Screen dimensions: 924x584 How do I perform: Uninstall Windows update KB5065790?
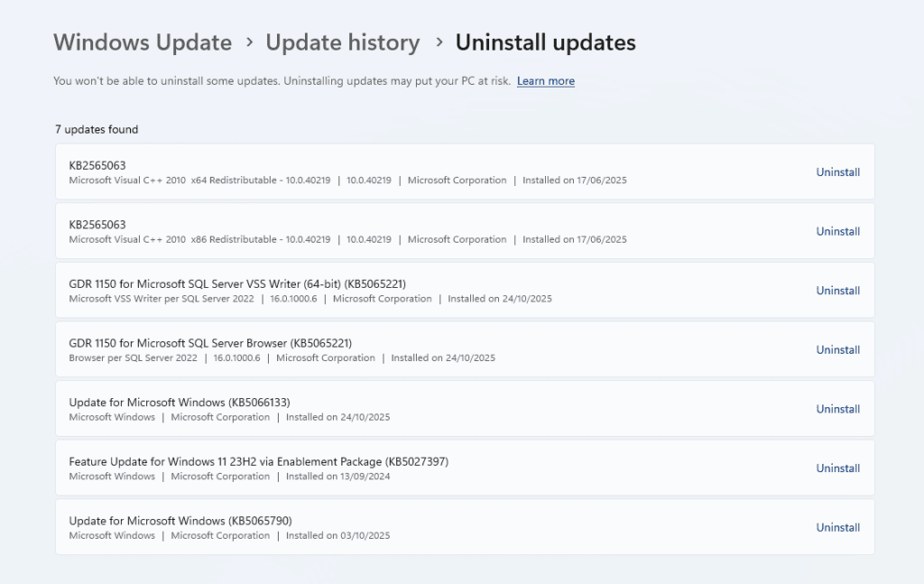[x=837, y=528]
